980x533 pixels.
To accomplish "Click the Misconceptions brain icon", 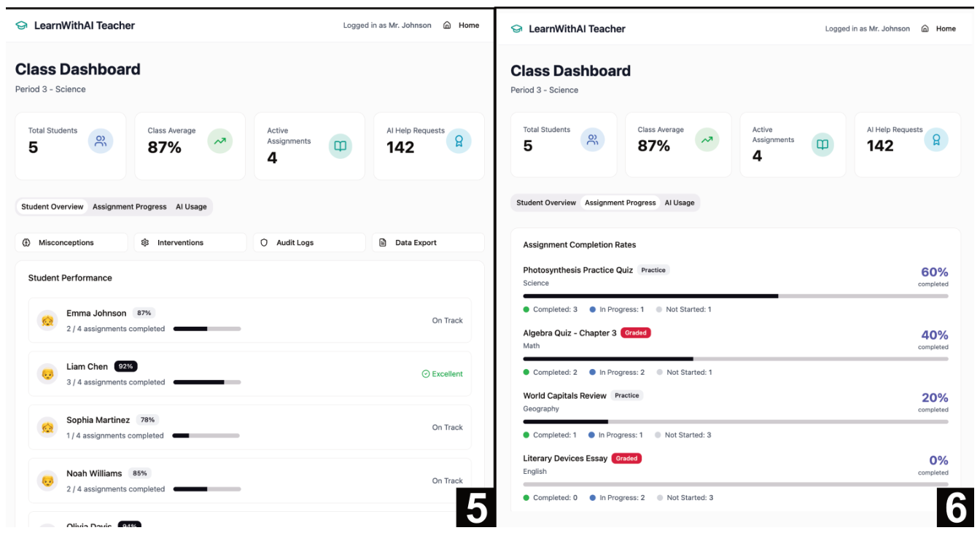I will click(x=26, y=243).
